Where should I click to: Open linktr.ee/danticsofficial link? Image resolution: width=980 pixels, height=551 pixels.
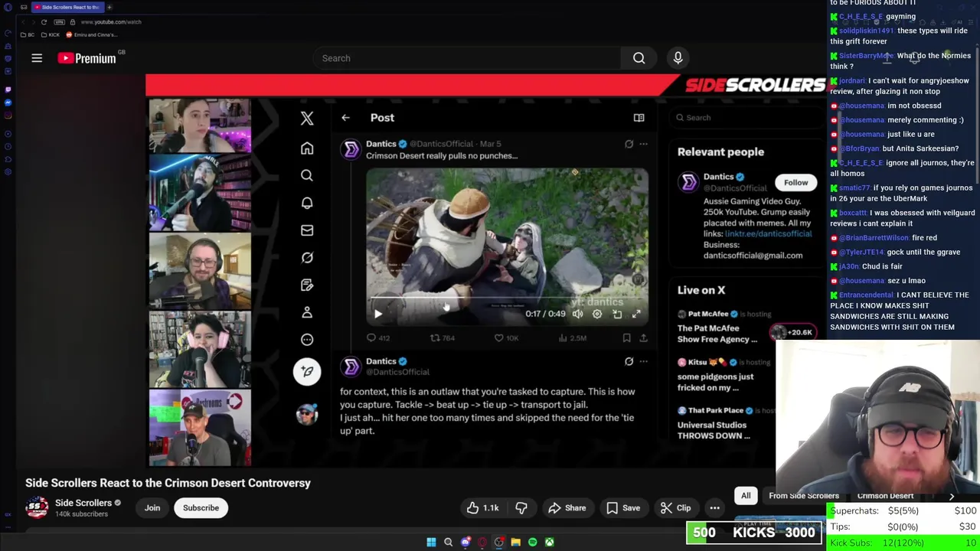click(x=768, y=234)
